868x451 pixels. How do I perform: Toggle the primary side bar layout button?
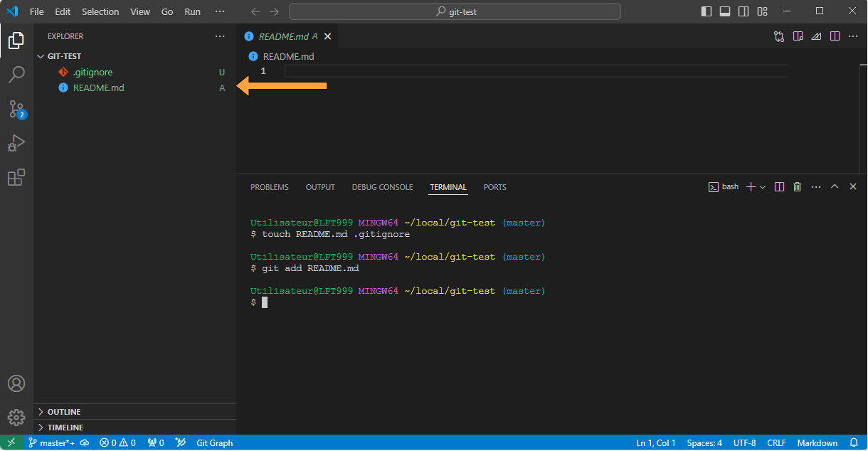coord(706,11)
